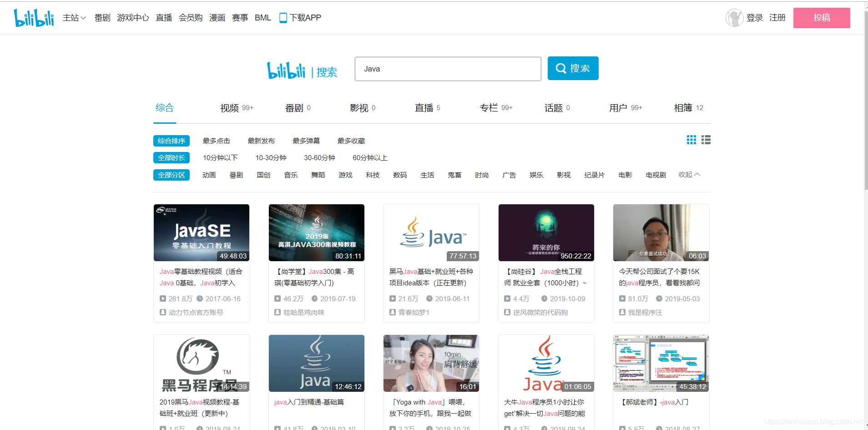The height and width of the screenshot is (430, 868).
Task: Collapse filters with 收起 chevron
Action: tap(689, 175)
